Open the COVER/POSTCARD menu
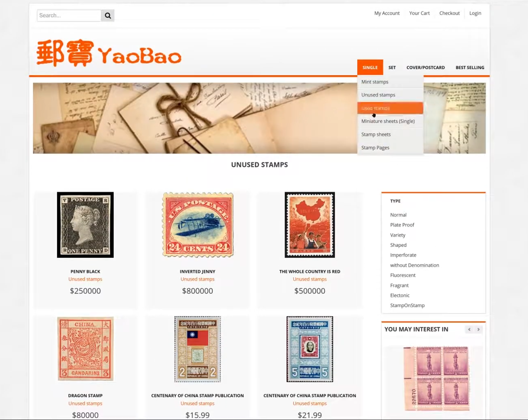The image size is (528, 420). click(425, 67)
